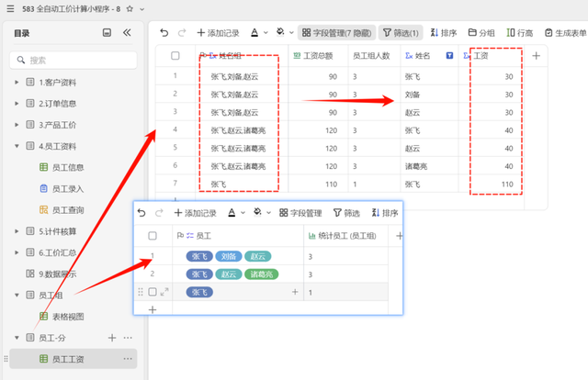Star the document title as favorite

point(130,8)
